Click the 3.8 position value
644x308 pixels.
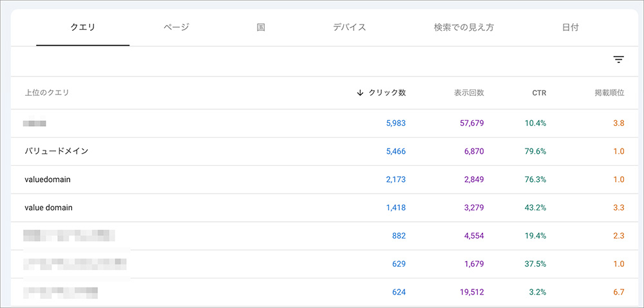619,123
